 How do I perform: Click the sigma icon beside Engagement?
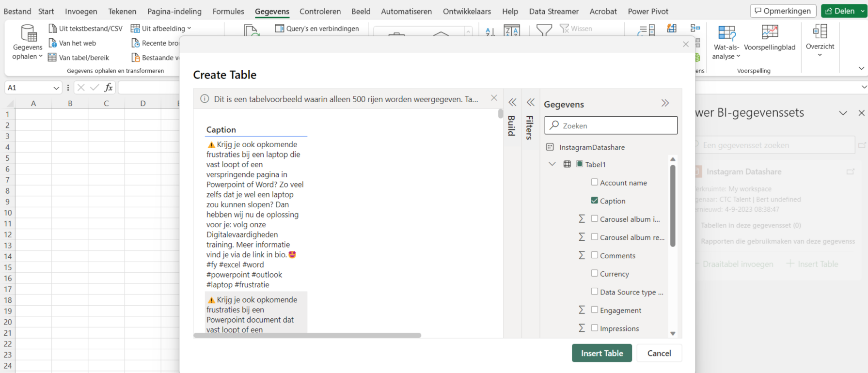point(582,310)
